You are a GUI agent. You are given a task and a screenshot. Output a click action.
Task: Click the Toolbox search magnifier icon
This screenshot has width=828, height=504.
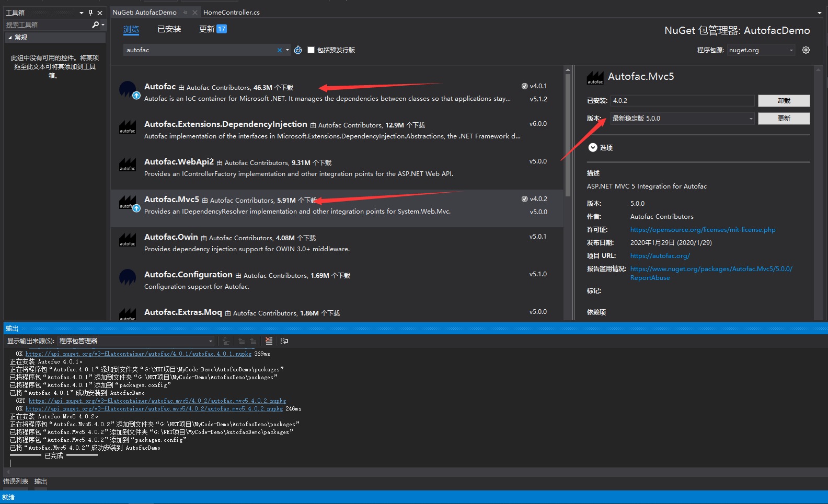[x=95, y=25]
